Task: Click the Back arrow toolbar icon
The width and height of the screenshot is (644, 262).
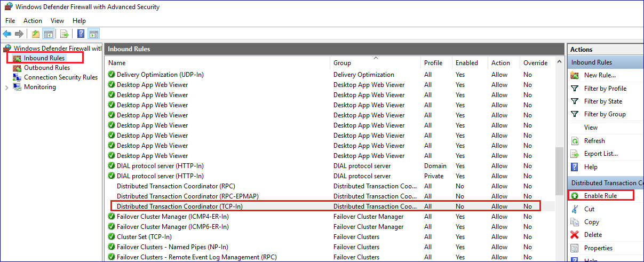Action: [x=7, y=34]
